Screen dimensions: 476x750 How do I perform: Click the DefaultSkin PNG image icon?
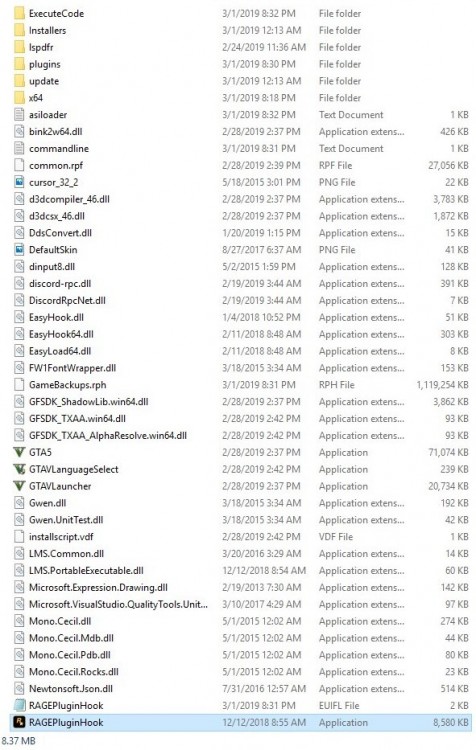pyautogui.click(x=19, y=250)
